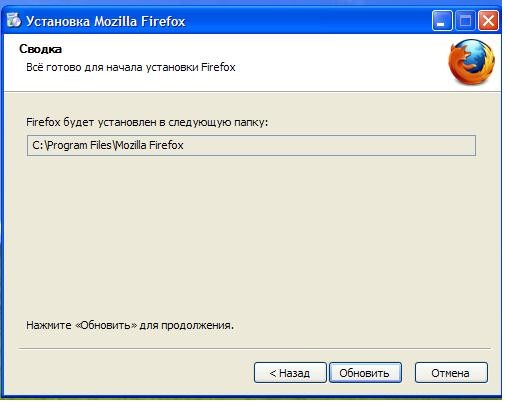
Task: Go back with the < Назад button
Action: click(x=290, y=373)
